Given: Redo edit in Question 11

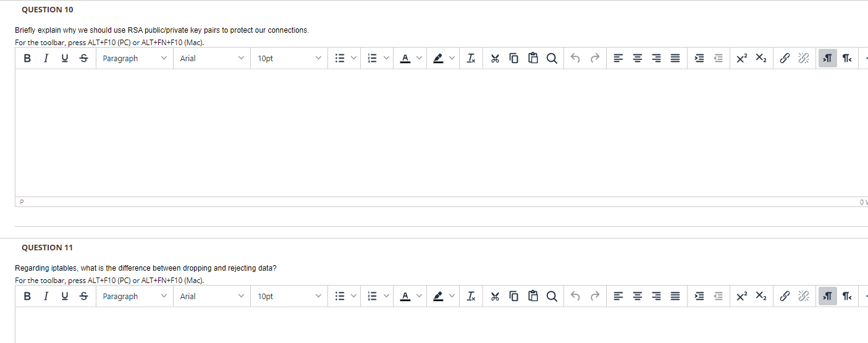Looking at the screenshot, I should pyautogui.click(x=595, y=296).
